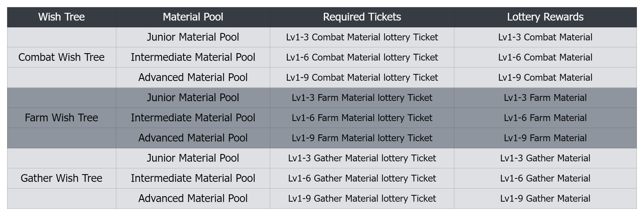Viewport: 644px width, 216px height.
Task: Click Lv1-6 Combat Material lottery Ticket
Action: point(362,57)
